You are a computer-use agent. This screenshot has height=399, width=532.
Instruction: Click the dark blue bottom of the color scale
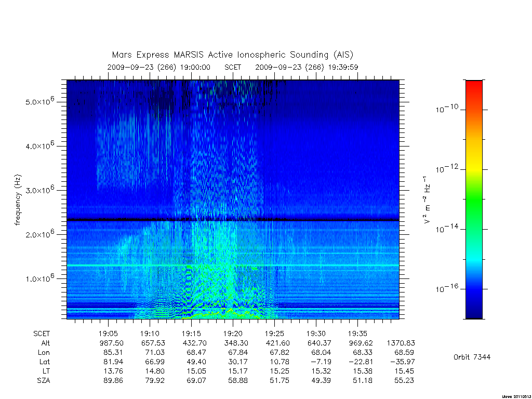pos(474,314)
